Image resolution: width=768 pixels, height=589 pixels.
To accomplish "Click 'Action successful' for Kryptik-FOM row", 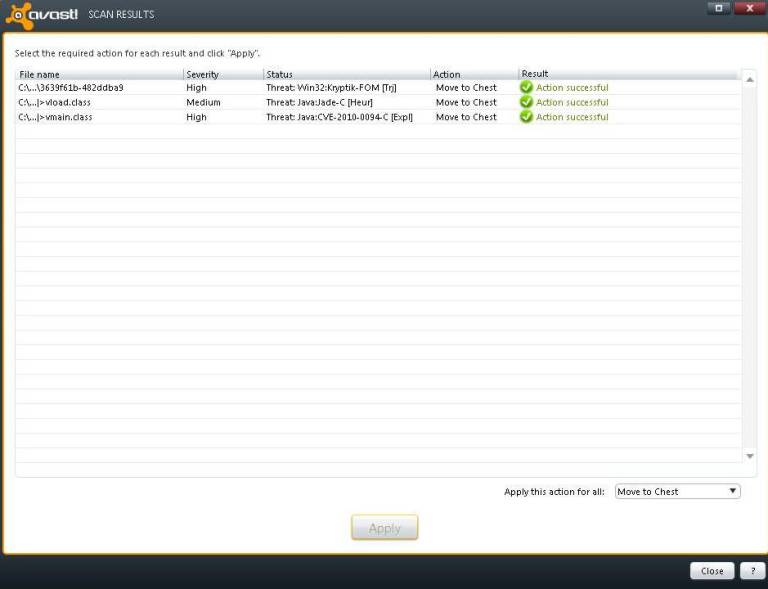I will (572, 88).
